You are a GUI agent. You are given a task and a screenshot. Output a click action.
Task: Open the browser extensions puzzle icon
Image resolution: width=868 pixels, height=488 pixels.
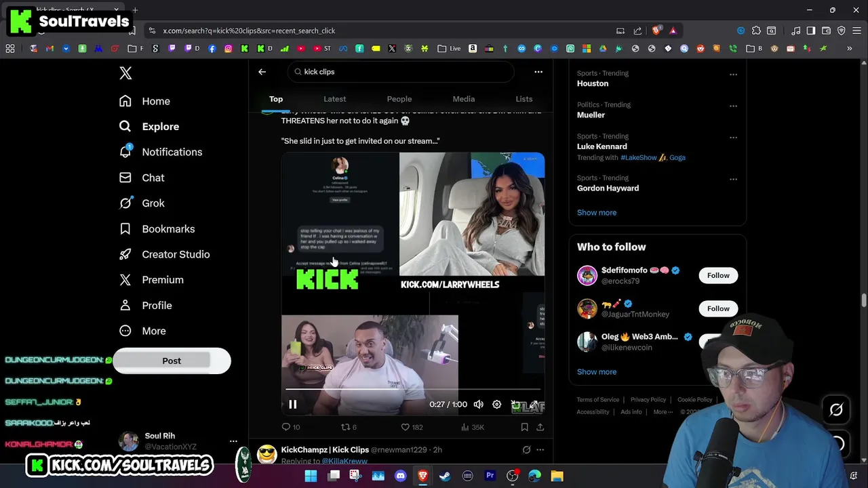[x=756, y=30]
